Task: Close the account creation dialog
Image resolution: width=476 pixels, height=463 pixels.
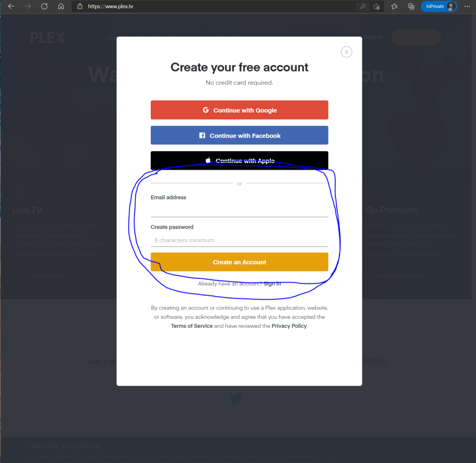Action: [x=346, y=52]
